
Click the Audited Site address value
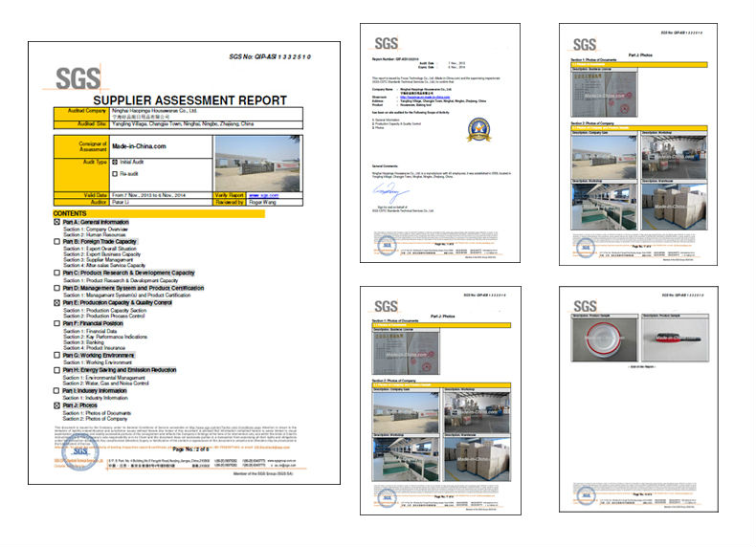pyautogui.click(x=183, y=124)
